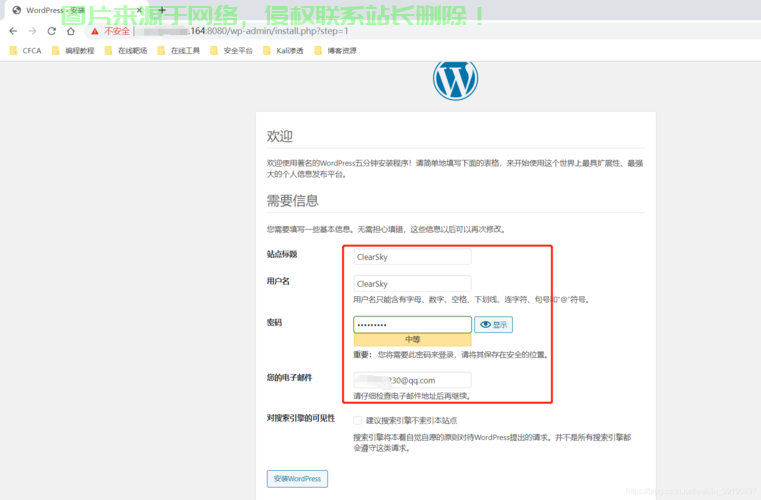Screen dimensions: 761x500
Task: Click into the 密码 password field
Action: coord(412,324)
